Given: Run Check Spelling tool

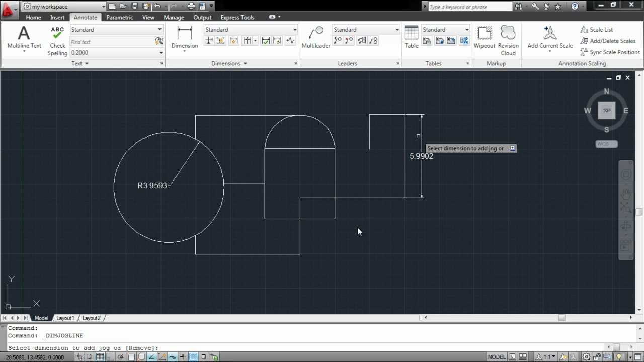Looking at the screenshot, I should pyautogui.click(x=57, y=41).
